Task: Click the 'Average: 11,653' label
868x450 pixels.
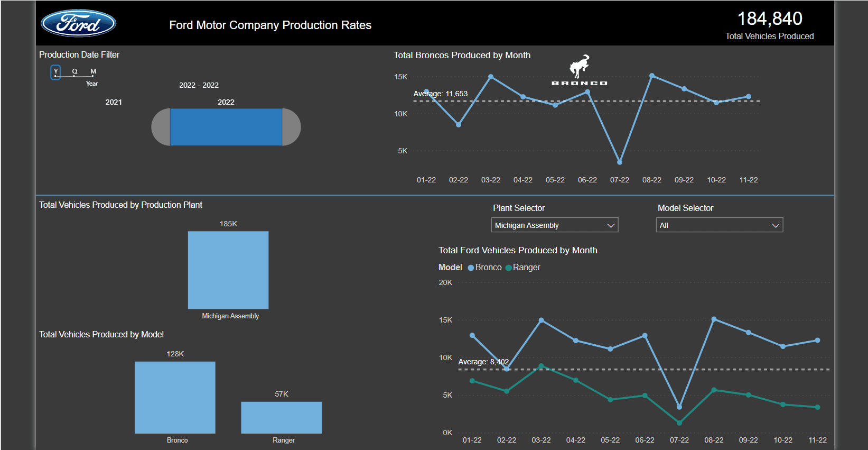Action: pos(441,94)
